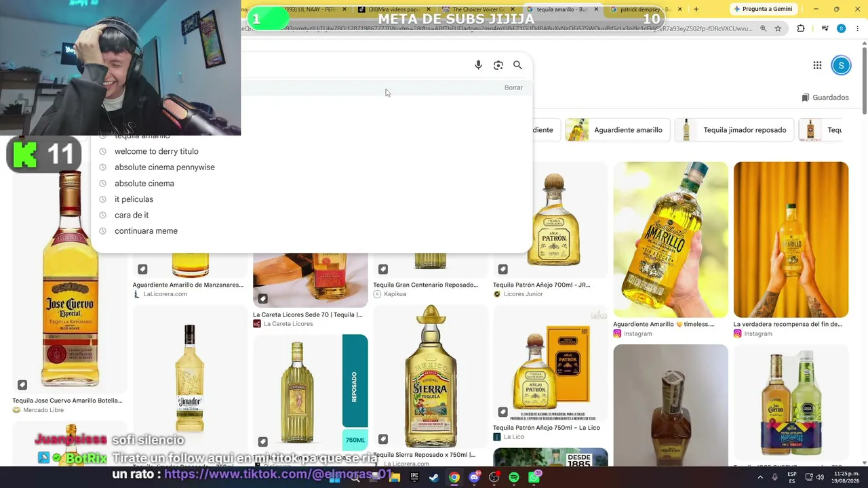Start a voice search with the microphone icon
This screenshot has width=868, height=488.
478,65
